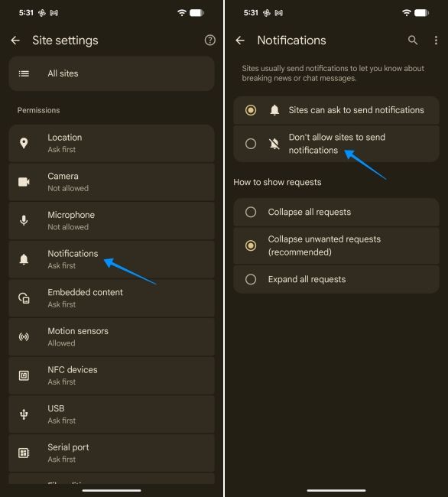Tap the Serial port icon
Screen dimensions: 448x497
point(24,453)
